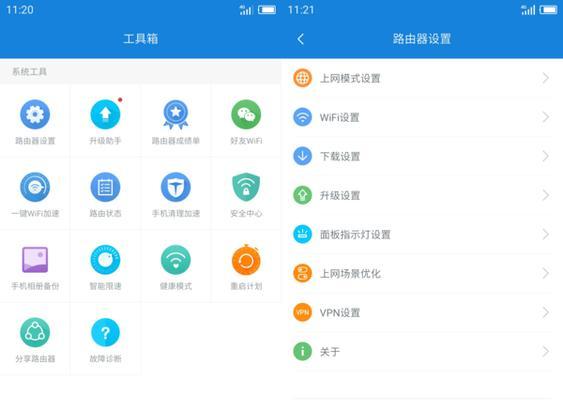Open the 安全中心 lock shield icon

(246, 187)
